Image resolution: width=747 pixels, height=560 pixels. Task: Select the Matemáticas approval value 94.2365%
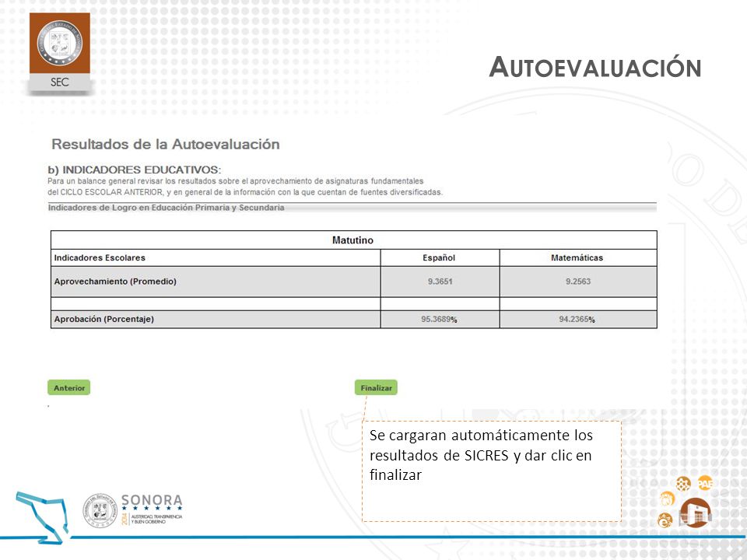click(x=577, y=319)
